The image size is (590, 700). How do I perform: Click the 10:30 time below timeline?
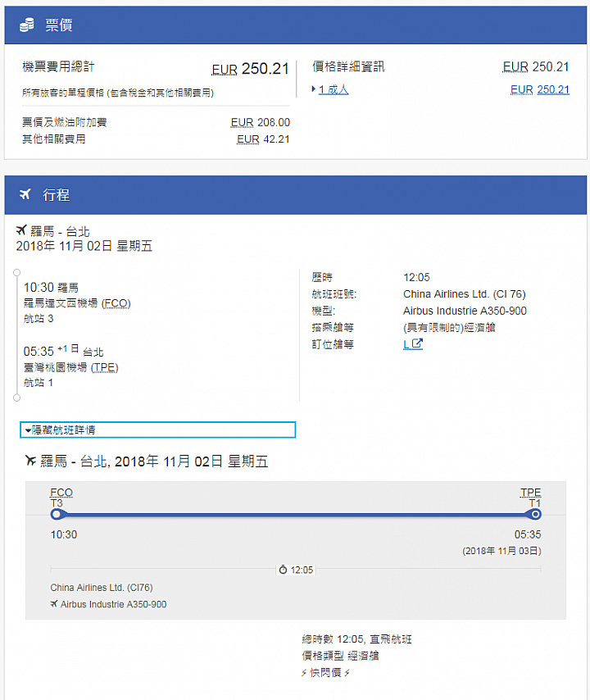point(64,534)
